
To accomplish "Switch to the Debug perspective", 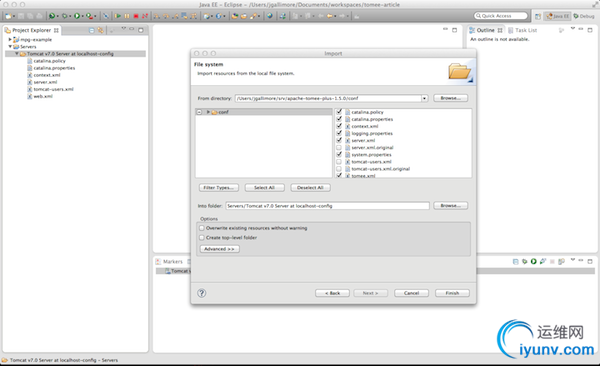I will [x=584, y=16].
